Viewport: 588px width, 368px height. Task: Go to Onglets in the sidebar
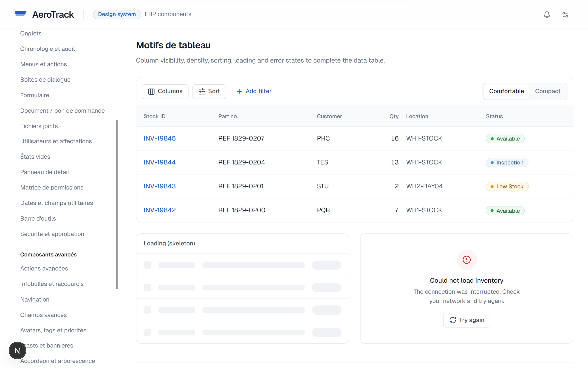pyautogui.click(x=31, y=33)
